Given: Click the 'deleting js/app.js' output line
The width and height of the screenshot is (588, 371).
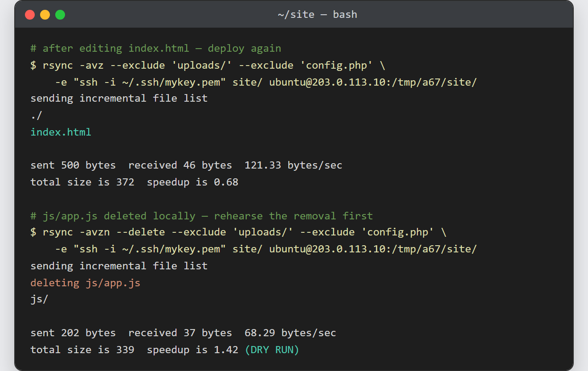Looking at the screenshot, I should click(x=85, y=283).
